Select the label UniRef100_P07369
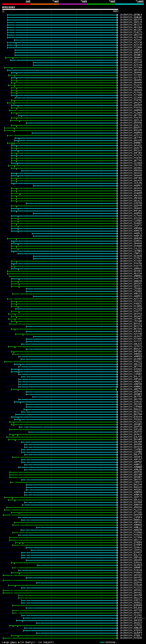Viewport: 146px width, 644px height. pyautogui.click(x=131, y=67)
